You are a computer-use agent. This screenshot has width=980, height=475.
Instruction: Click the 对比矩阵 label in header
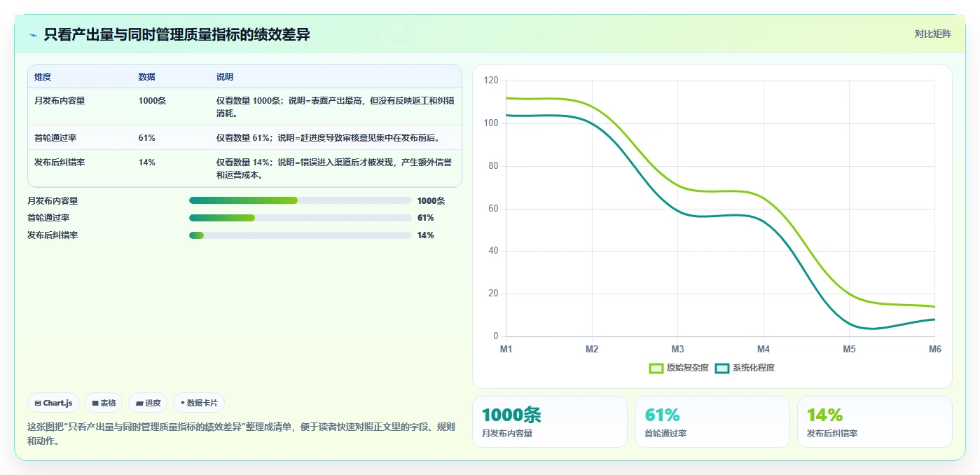pyautogui.click(x=932, y=34)
